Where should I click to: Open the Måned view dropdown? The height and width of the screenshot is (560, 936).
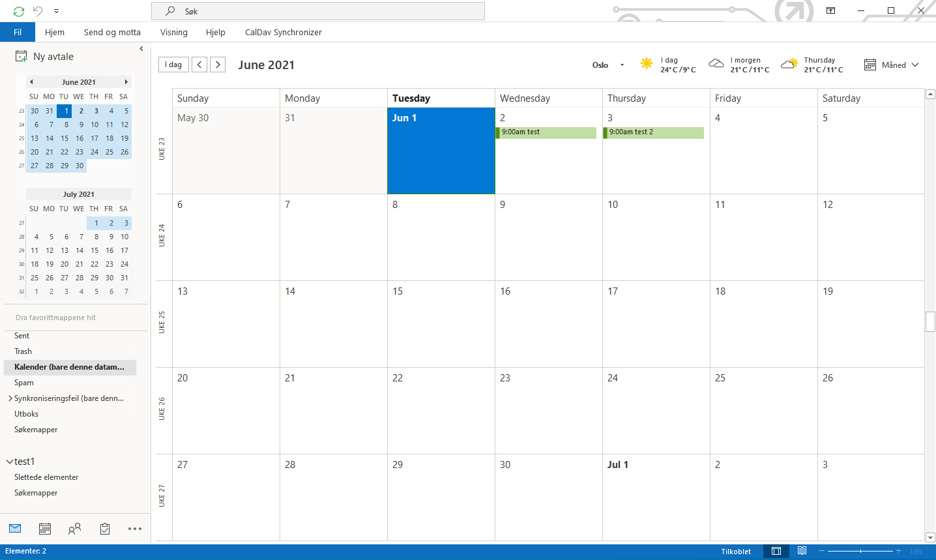891,65
